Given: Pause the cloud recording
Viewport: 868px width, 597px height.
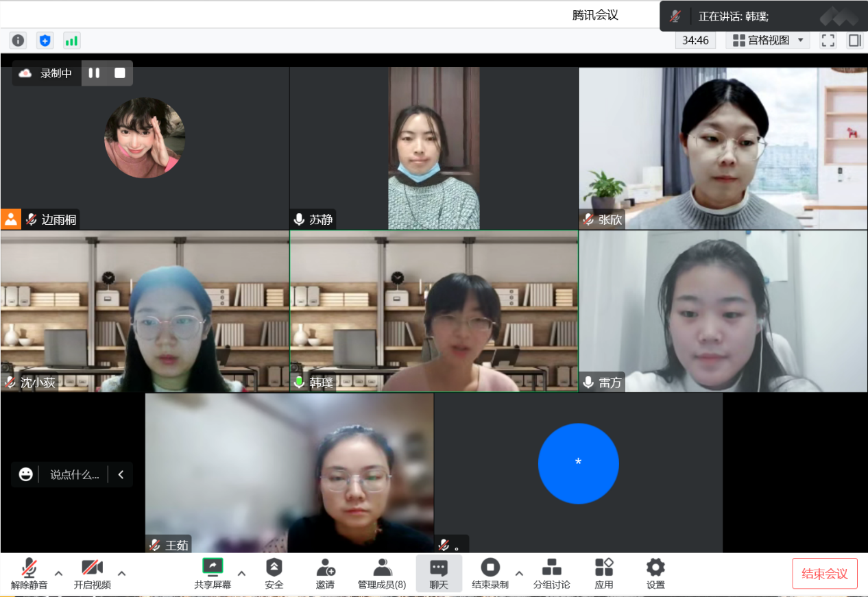Looking at the screenshot, I should 94,73.
